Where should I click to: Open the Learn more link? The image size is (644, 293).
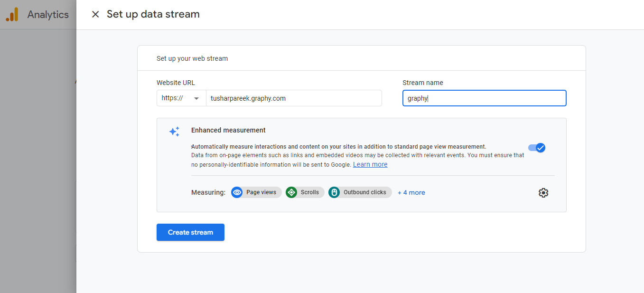pyautogui.click(x=370, y=164)
